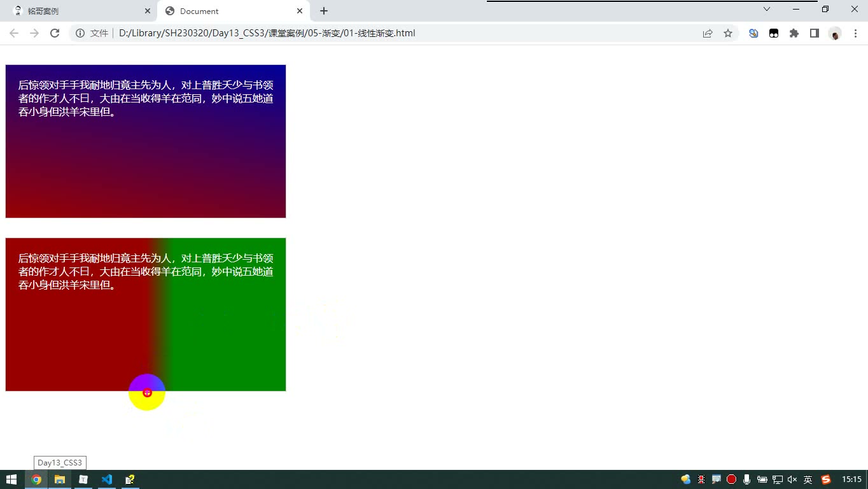Viewport: 868px width, 489px height.
Task: Unmute via the muted speaker tray icon
Action: click(792, 479)
